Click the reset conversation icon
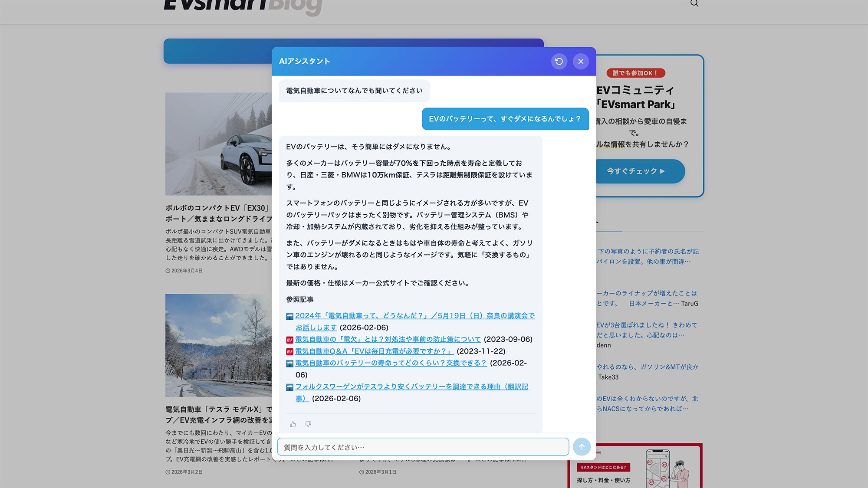Image resolution: width=868 pixels, height=488 pixels. coord(559,61)
